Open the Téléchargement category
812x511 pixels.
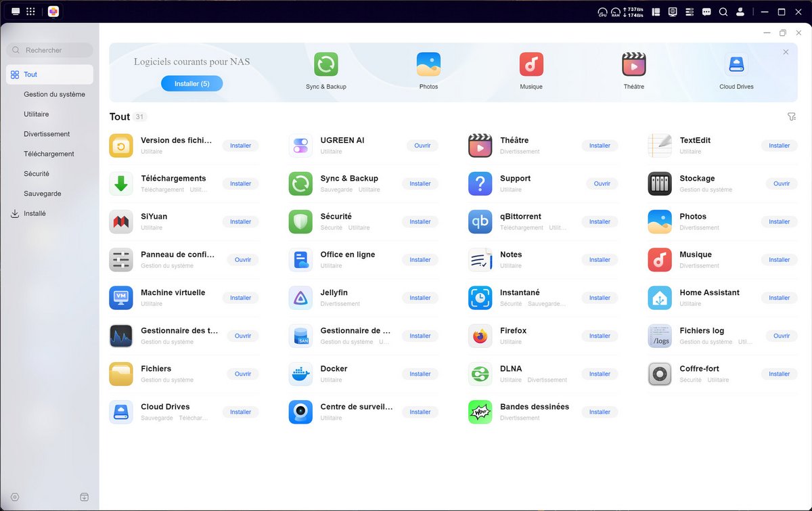(x=49, y=154)
